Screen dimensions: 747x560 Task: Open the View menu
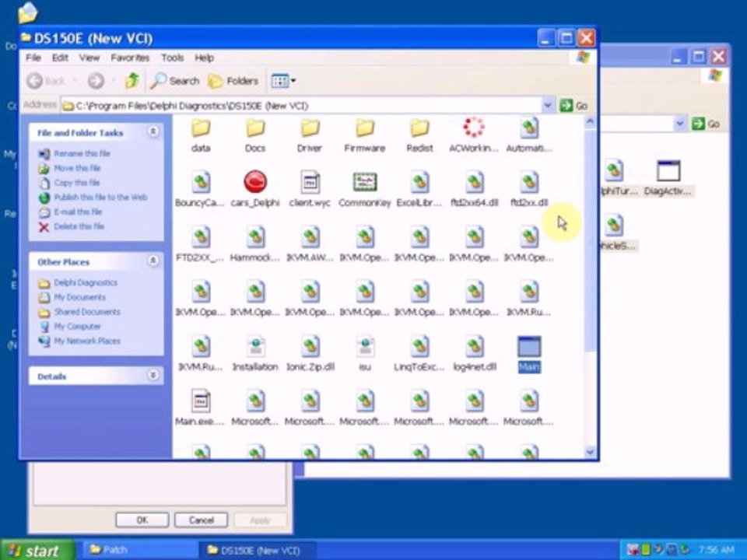[x=89, y=58]
